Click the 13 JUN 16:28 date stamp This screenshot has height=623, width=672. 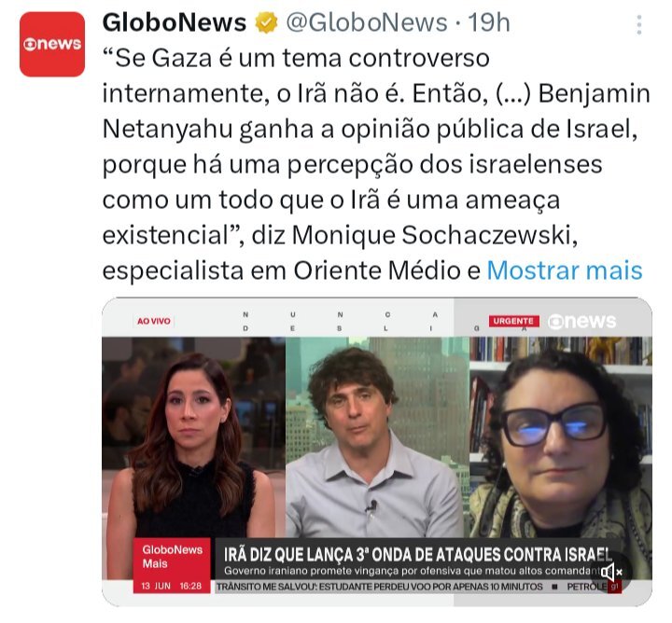click(172, 586)
